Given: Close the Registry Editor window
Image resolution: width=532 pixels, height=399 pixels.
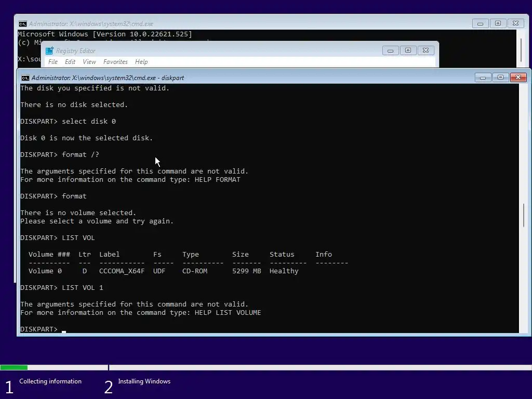Looking at the screenshot, I should pos(425,50).
